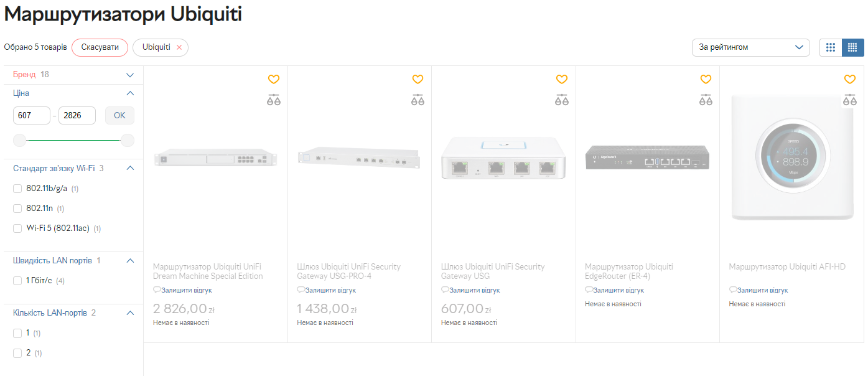The width and height of the screenshot is (868, 376).
Task: Add UniFi Dream Machine Special Edition to wishlist
Action: (x=274, y=79)
